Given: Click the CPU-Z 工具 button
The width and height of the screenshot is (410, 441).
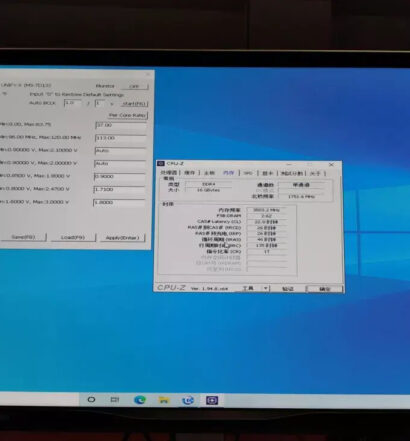Looking at the screenshot, I should [247, 288].
